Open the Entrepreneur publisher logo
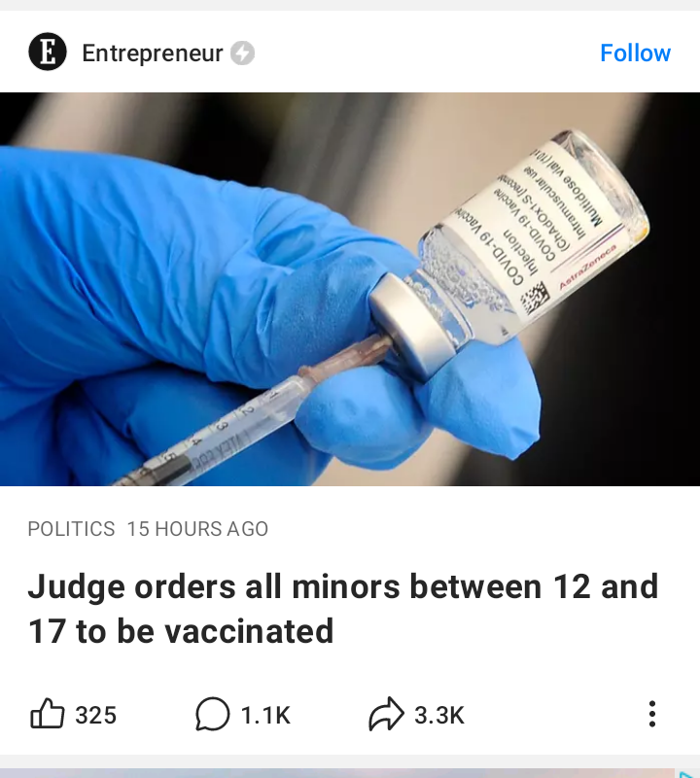 pos(47,52)
